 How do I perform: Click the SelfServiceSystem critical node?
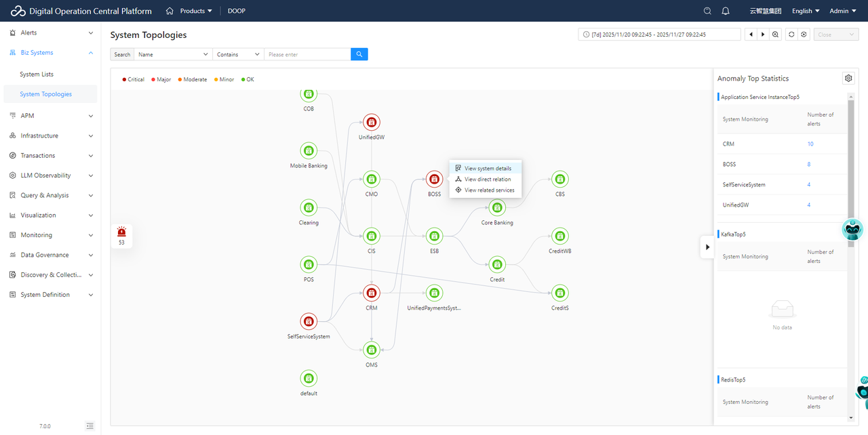[309, 322]
